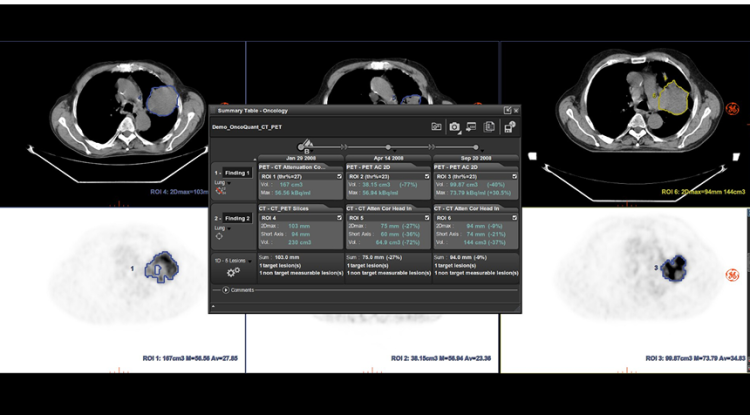
Task: Click the 38.15 cm3 volume value
Action: coord(376,185)
